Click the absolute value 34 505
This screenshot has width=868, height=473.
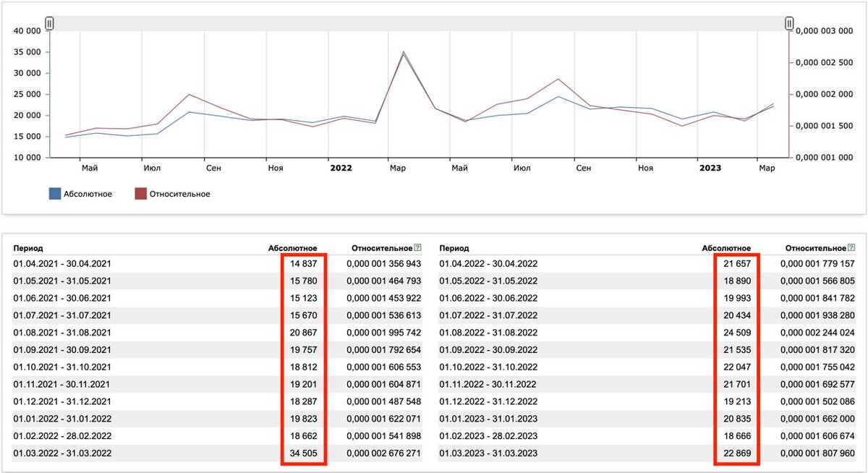pos(303,453)
